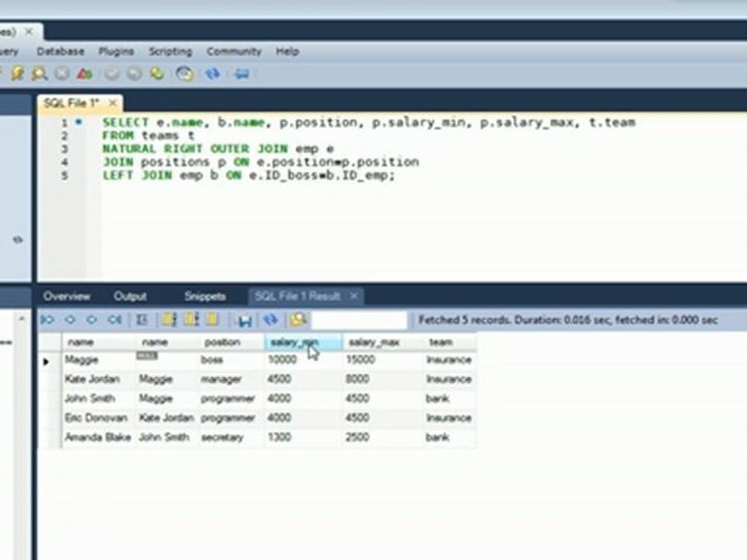
Task: Select the Maggie cell in first row
Action: pyautogui.click(x=99, y=360)
